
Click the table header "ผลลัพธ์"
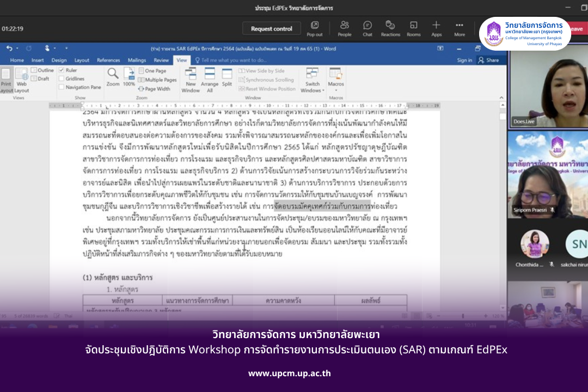point(371,301)
